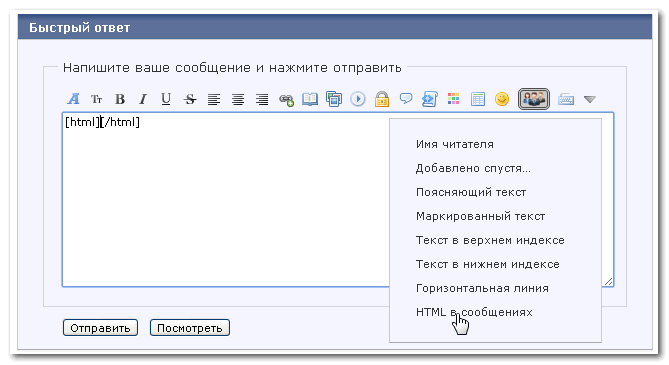
Task: Open the font size tool
Action: [x=96, y=99]
